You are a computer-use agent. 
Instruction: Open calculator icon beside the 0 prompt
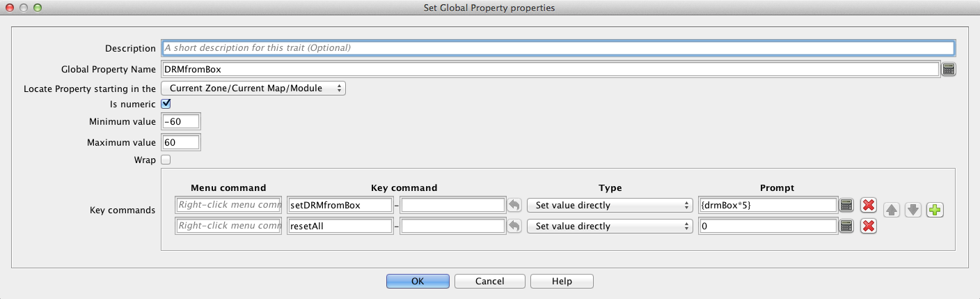[x=846, y=226]
